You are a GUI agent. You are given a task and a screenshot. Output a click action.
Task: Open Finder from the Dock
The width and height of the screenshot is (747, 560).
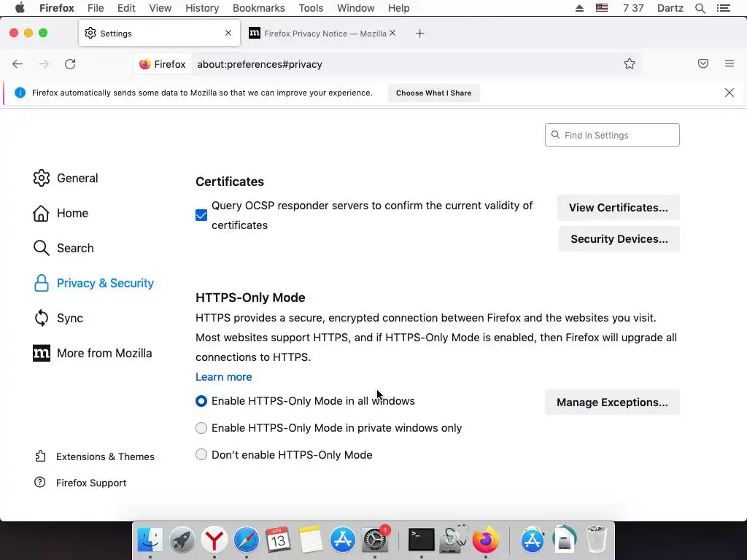click(150, 540)
